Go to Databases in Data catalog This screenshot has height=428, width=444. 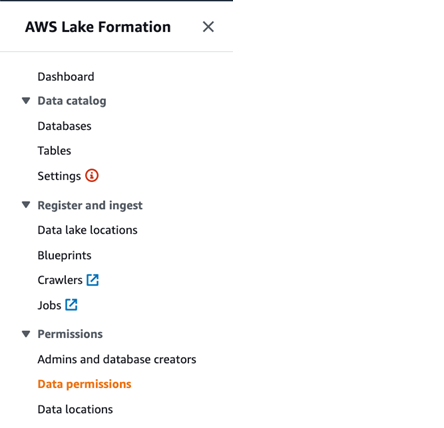click(64, 126)
